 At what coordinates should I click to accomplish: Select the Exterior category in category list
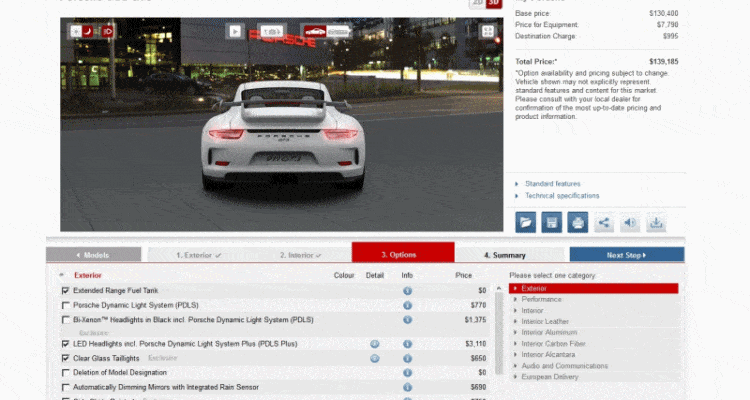click(x=594, y=288)
